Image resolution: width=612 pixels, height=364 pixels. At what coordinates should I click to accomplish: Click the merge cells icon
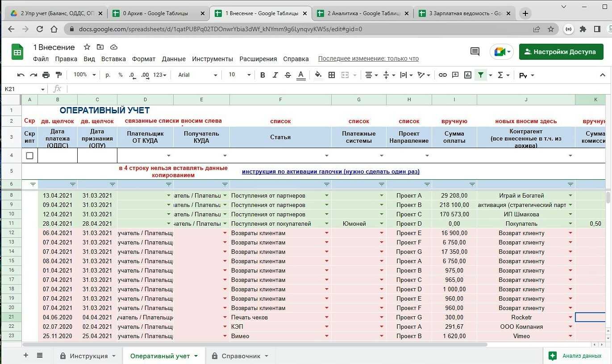point(345,75)
